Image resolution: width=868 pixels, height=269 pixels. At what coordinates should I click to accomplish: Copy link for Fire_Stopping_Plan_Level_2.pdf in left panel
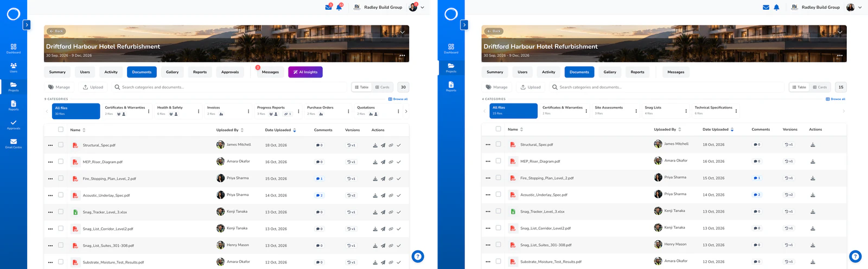391,179
